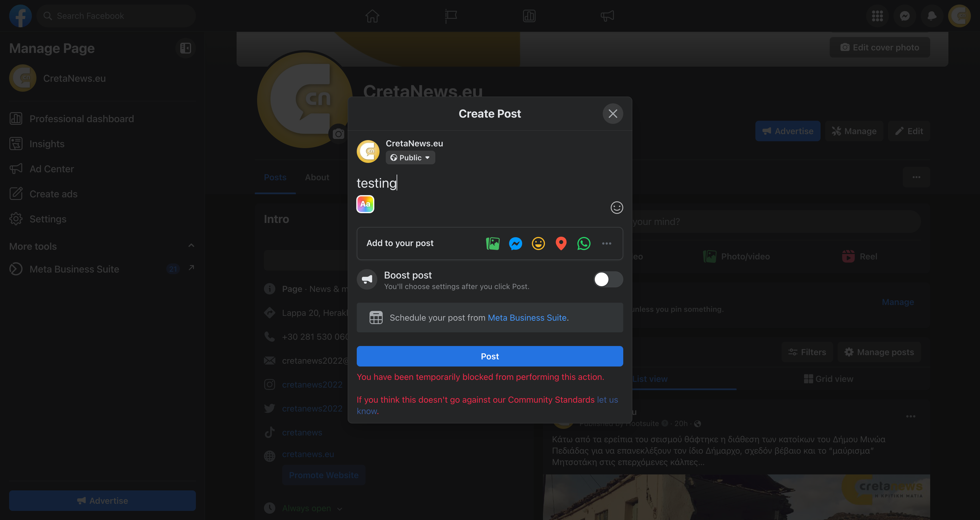
Task: Open the Home icon in top navigation
Action: pos(372,16)
